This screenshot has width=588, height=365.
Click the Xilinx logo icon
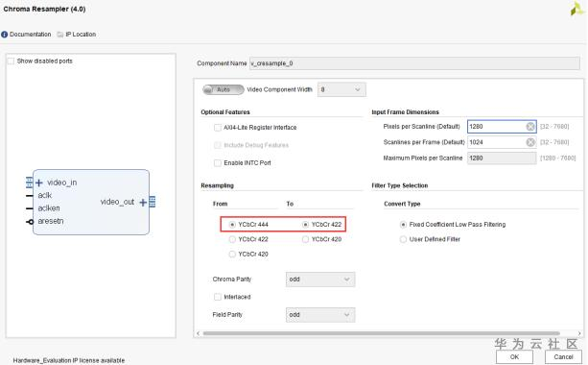[576, 9]
